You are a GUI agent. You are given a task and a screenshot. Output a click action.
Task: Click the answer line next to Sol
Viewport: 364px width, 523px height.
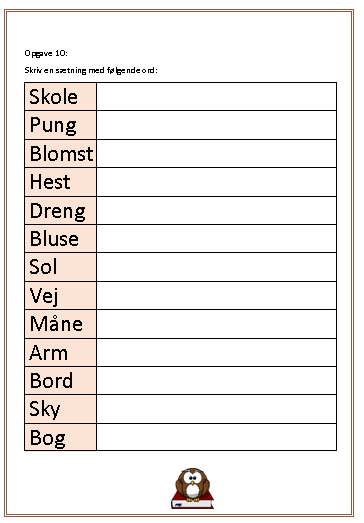(x=217, y=267)
